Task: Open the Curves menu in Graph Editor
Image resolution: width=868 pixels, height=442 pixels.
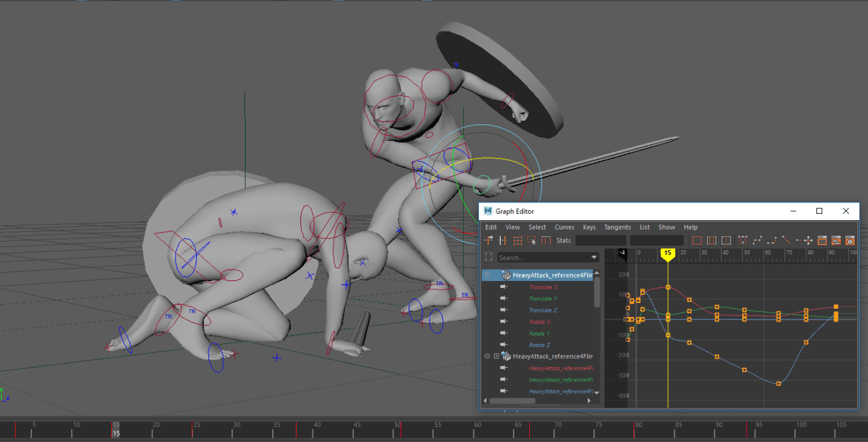Action: click(564, 227)
